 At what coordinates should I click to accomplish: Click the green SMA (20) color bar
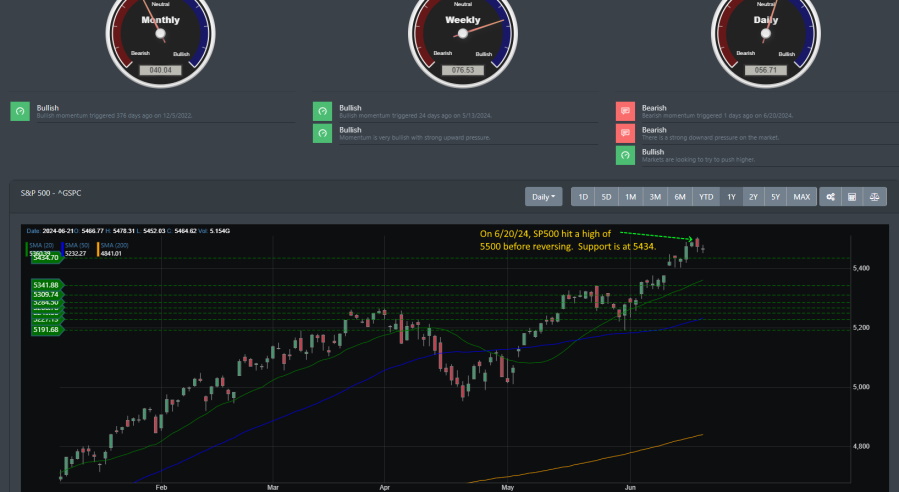[26, 249]
